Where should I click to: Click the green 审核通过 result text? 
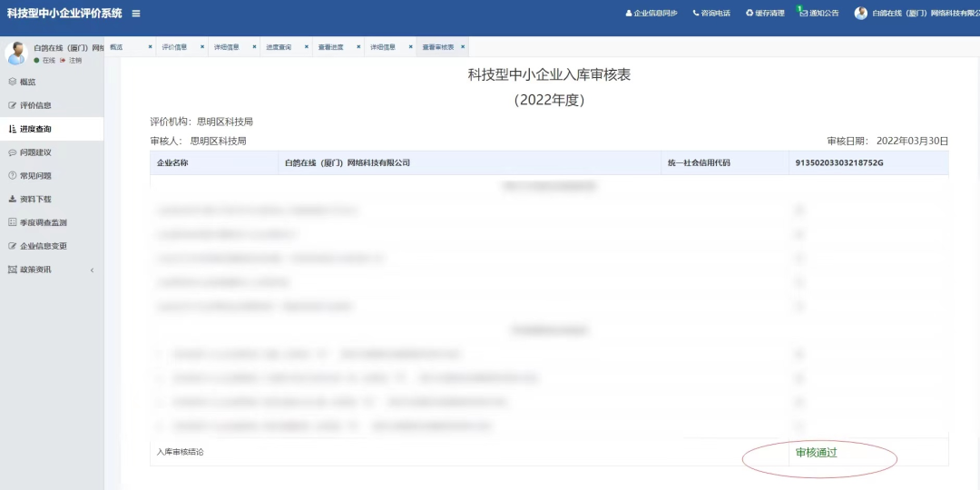(816, 453)
